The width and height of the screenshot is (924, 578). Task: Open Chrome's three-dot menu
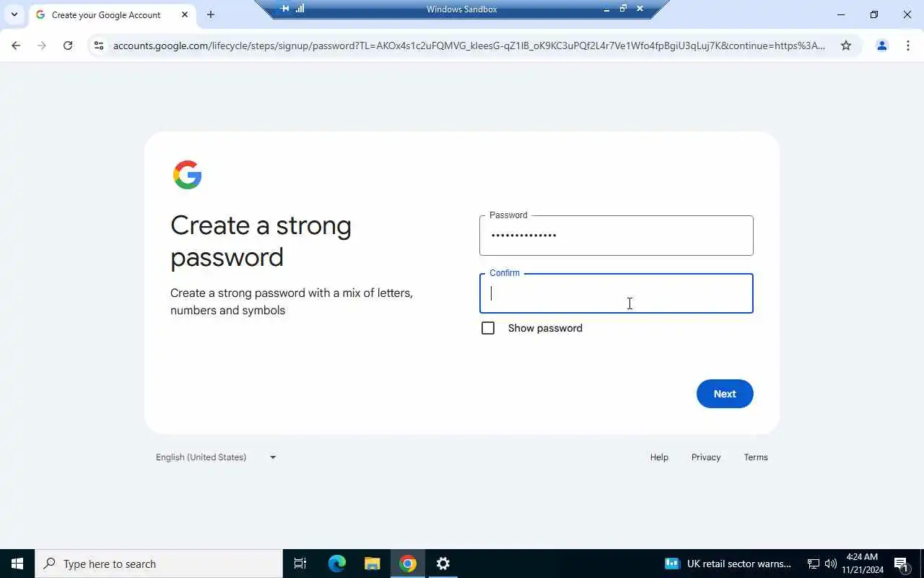(908, 46)
